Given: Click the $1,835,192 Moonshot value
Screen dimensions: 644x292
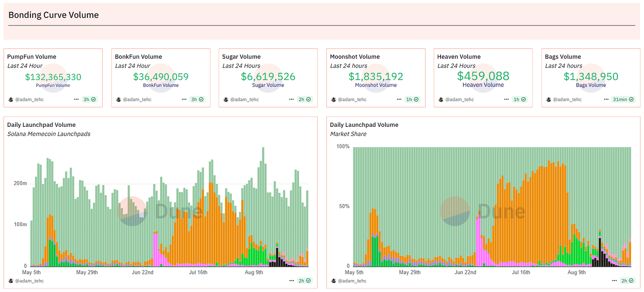Looking at the screenshot, I should point(376,76).
